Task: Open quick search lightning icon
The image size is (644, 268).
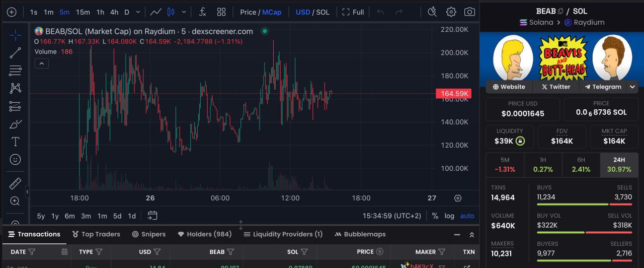Action: pyautogui.click(x=432, y=12)
